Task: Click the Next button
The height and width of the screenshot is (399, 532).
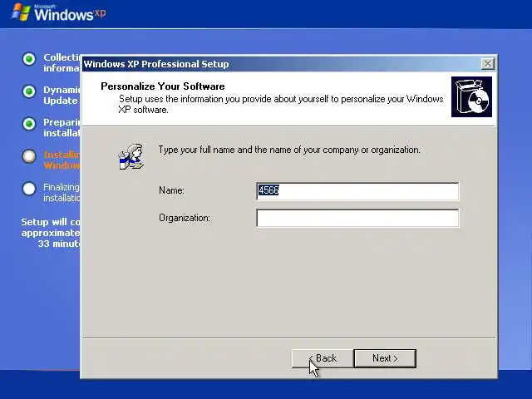Action: (x=385, y=358)
